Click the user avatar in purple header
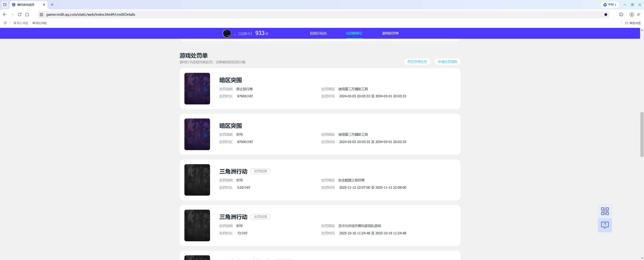Screen dimensions: 644x260 227,33
